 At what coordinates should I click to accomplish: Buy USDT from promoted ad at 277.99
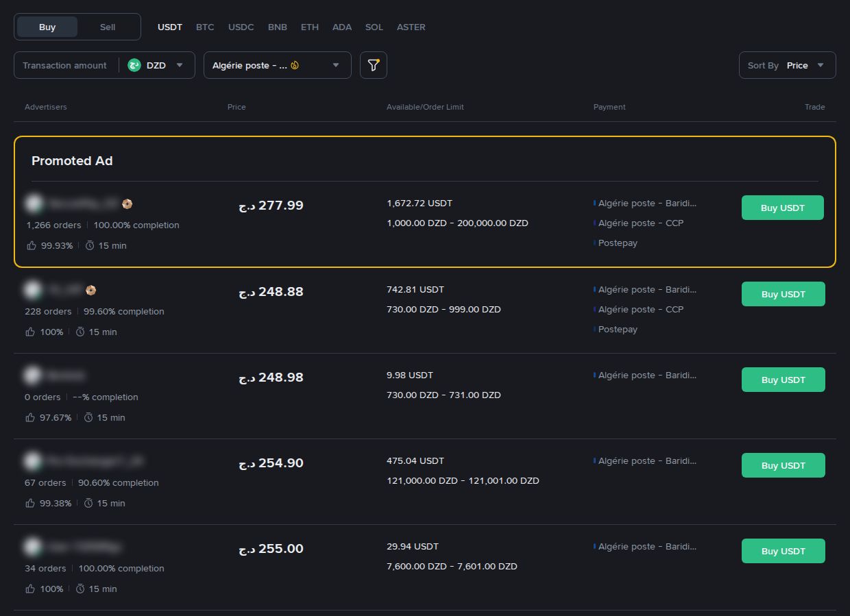click(x=783, y=208)
